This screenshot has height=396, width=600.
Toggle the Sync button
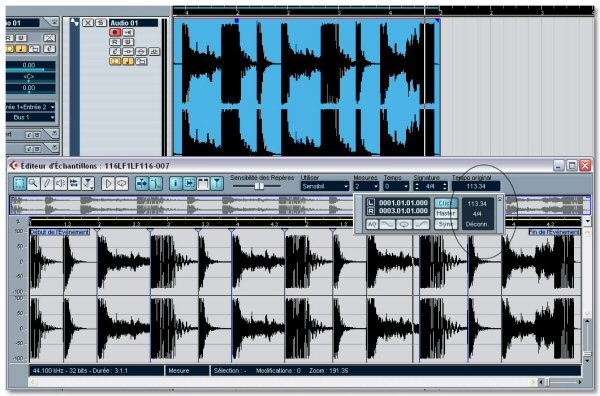tap(445, 224)
